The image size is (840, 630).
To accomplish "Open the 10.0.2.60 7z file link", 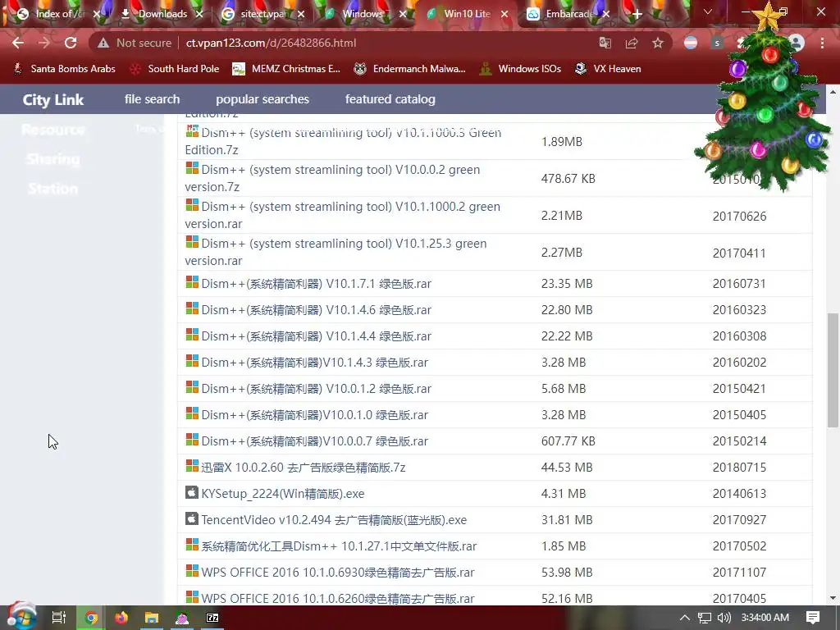I will tap(304, 467).
